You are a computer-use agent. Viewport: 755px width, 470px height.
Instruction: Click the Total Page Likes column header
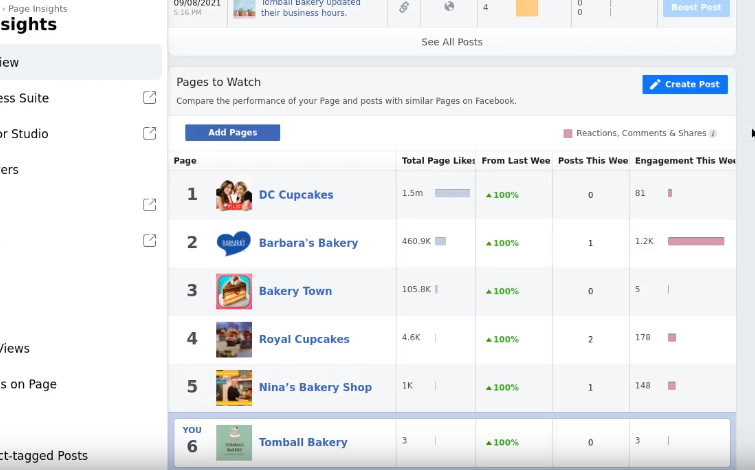coord(438,161)
